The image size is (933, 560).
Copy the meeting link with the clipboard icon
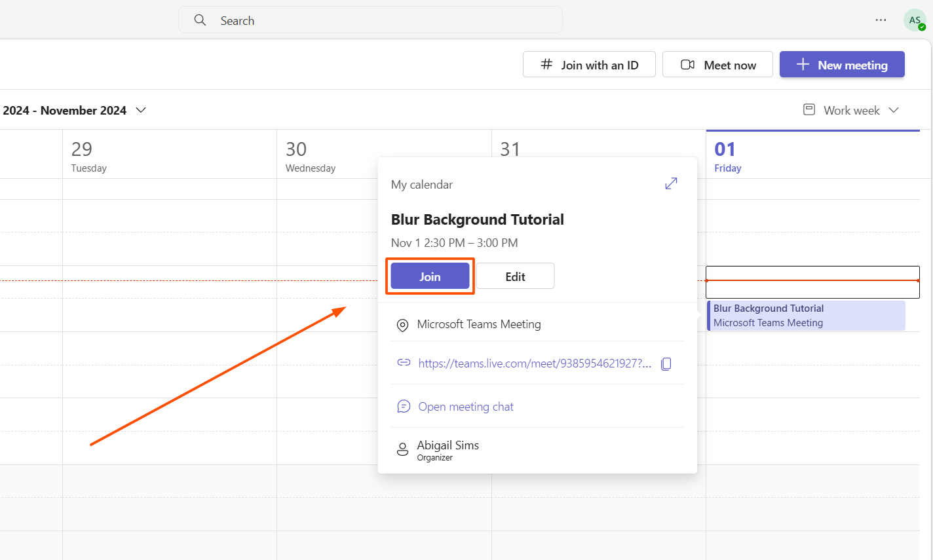(666, 364)
